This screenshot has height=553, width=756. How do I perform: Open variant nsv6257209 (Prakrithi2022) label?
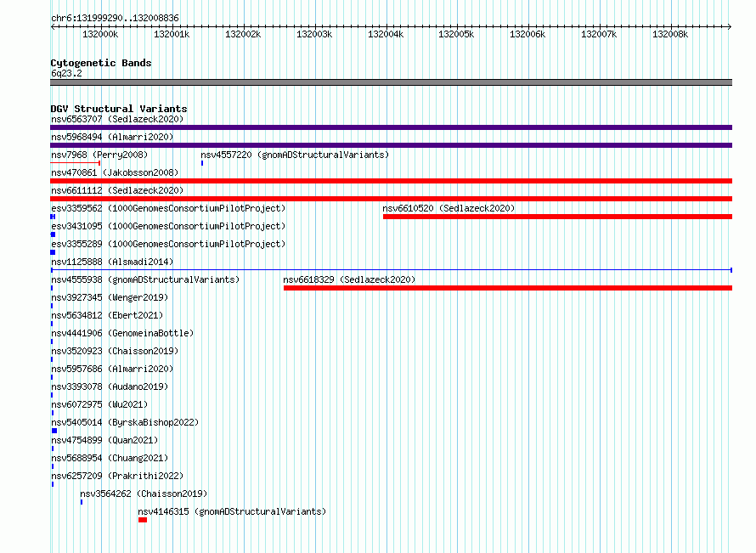(x=117, y=476)
